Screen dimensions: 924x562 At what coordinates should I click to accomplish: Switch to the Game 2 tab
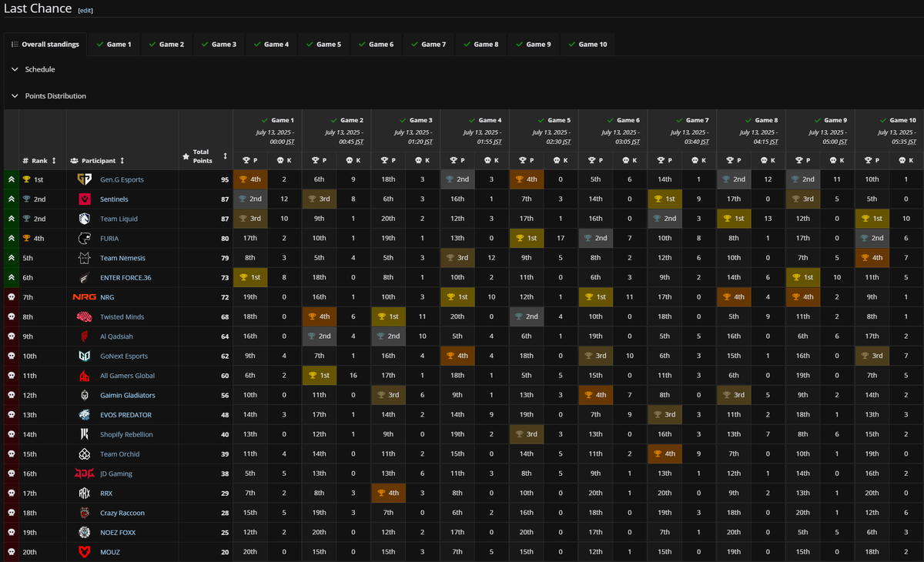[x=166, y=45]
